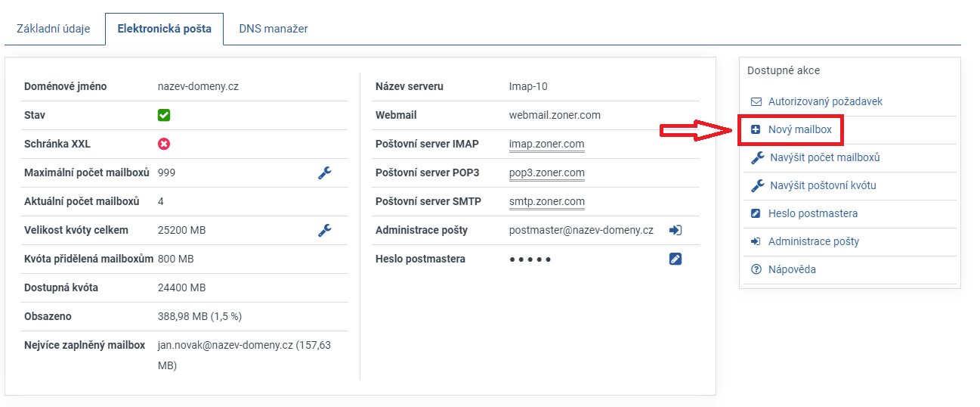Click the webmail.zoner.com value
980x407 pixels.
click(555, 115)
